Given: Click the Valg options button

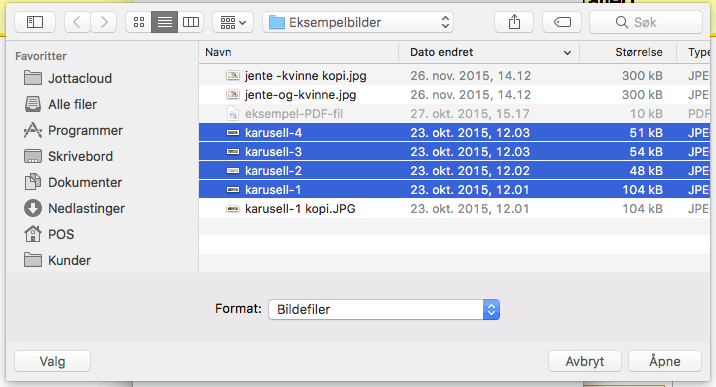Looking at the screenshot, I should 53,361.
